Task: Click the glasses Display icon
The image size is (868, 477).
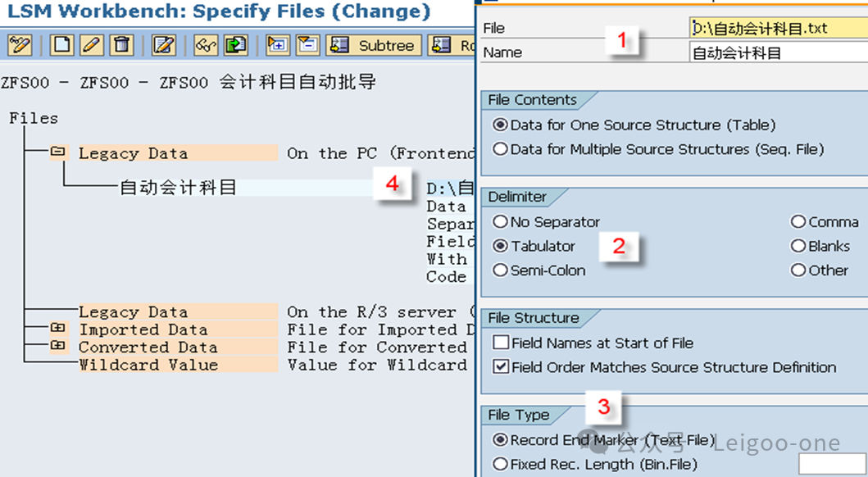Action: (x=207, y=45)
